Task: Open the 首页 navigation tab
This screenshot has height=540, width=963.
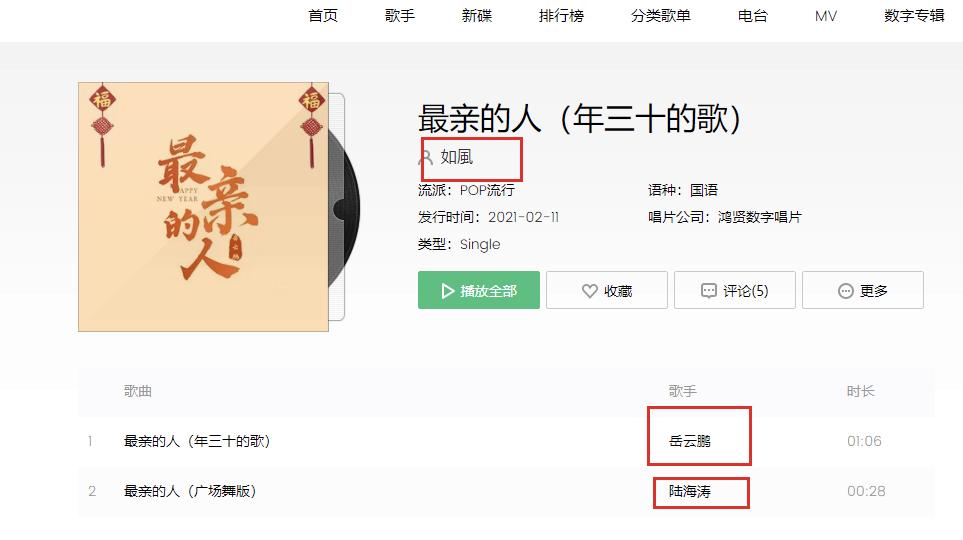Action: coord(323,15)
